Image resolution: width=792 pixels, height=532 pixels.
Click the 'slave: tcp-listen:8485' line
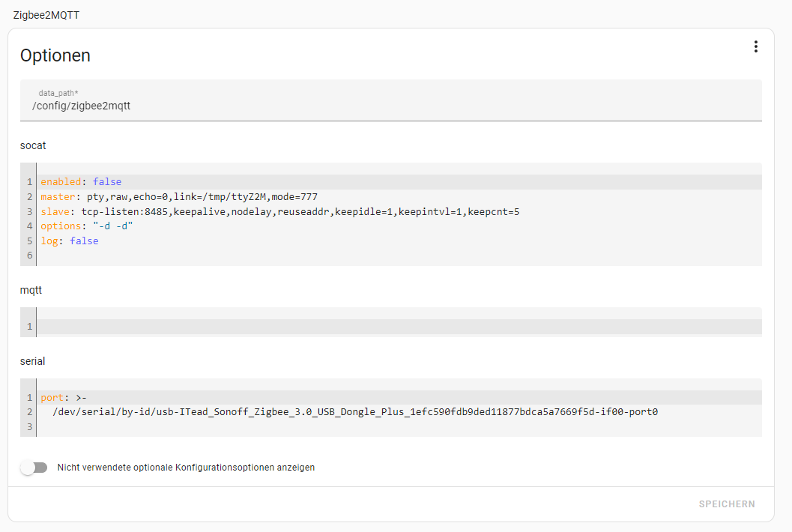399,211
